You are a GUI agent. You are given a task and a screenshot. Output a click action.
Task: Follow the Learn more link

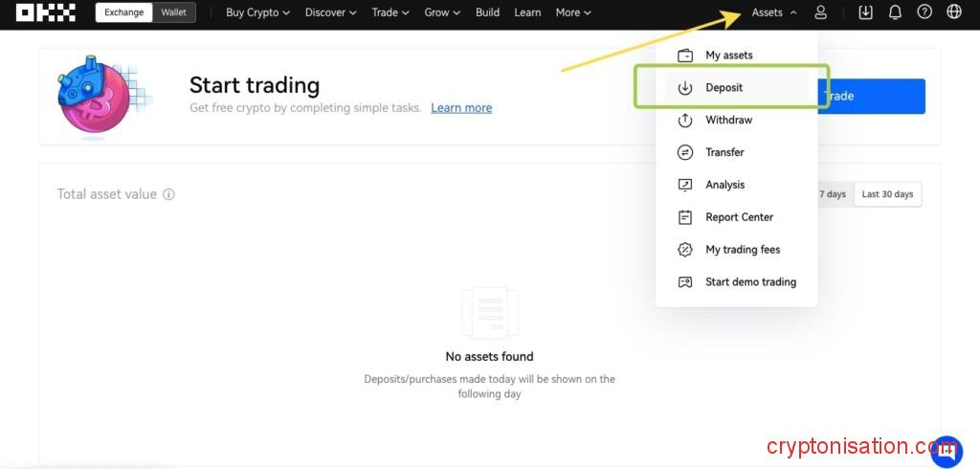(x=461, y=108)
